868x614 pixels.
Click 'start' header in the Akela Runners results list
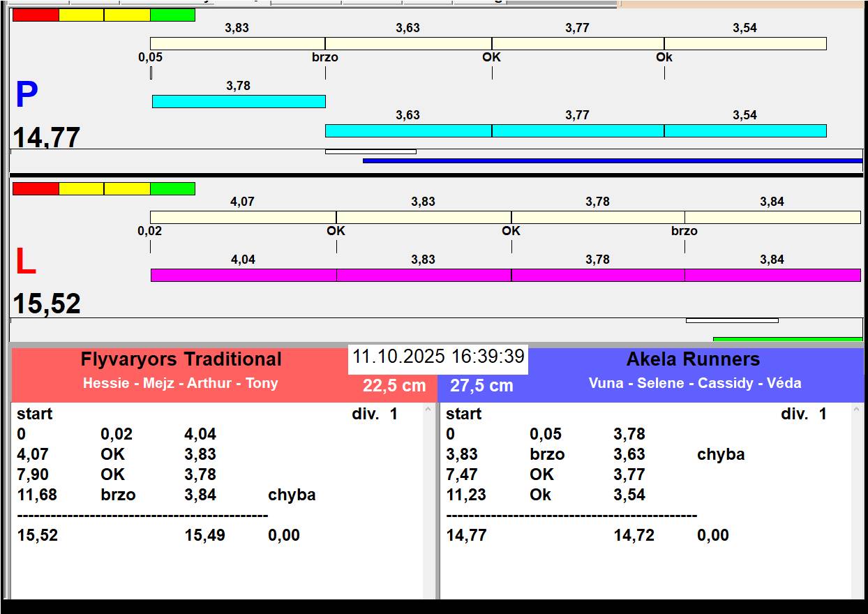(x=464, y=414)
